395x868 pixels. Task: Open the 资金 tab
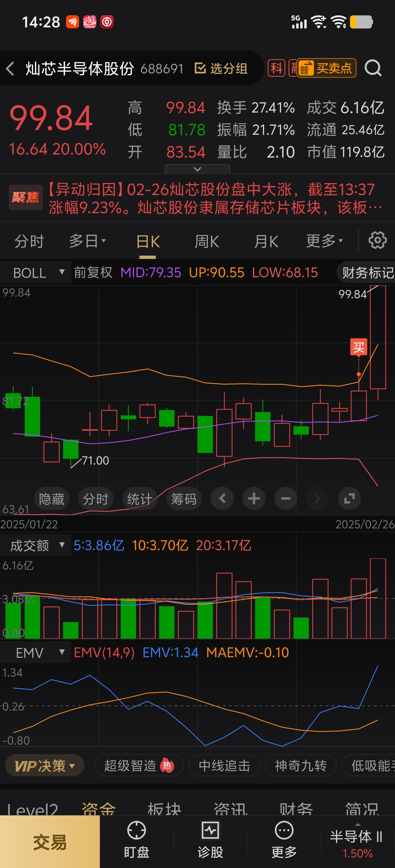98,809
